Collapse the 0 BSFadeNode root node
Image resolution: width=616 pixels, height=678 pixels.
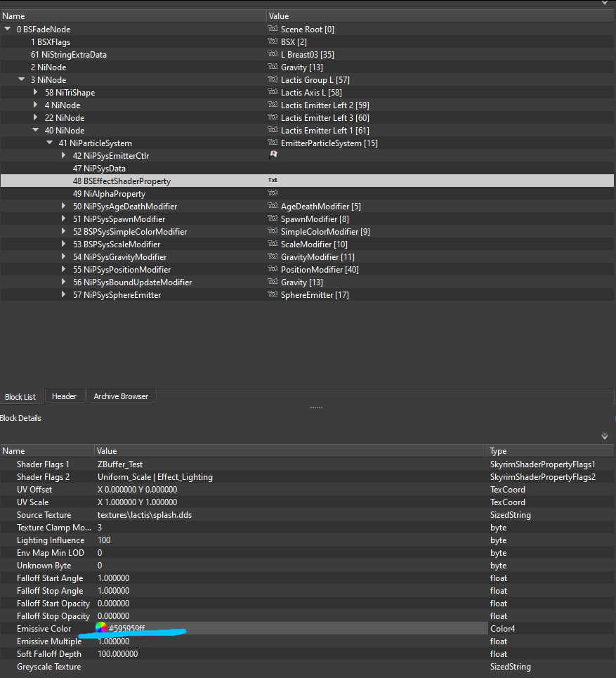tap(7, 29)
